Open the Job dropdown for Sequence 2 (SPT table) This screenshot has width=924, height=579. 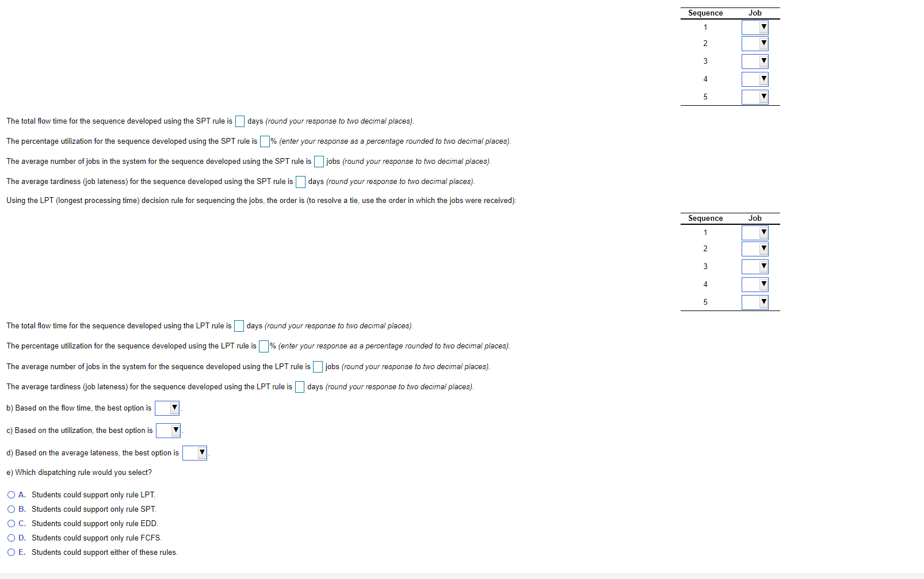coord(754,43)
